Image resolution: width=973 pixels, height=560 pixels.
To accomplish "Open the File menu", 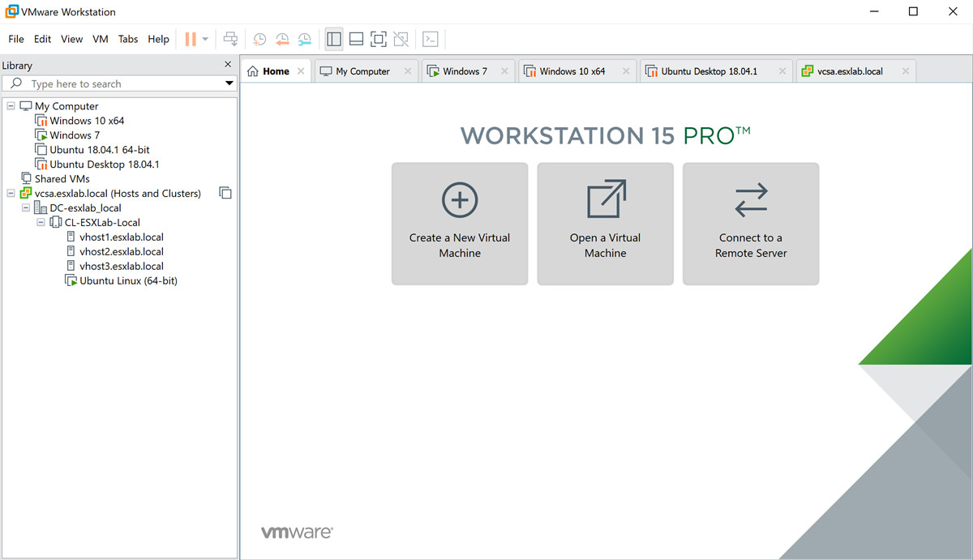I will [x=16, y=39].
